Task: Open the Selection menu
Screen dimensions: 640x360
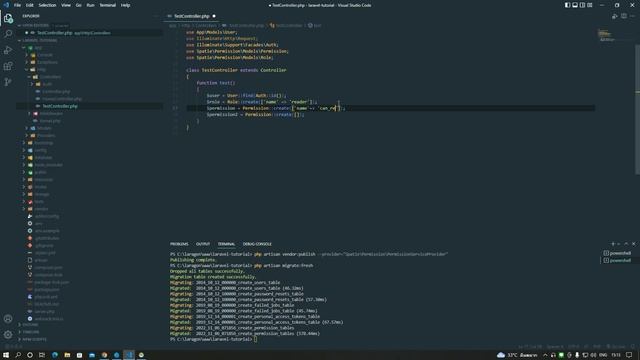Action: coord(47,5)
